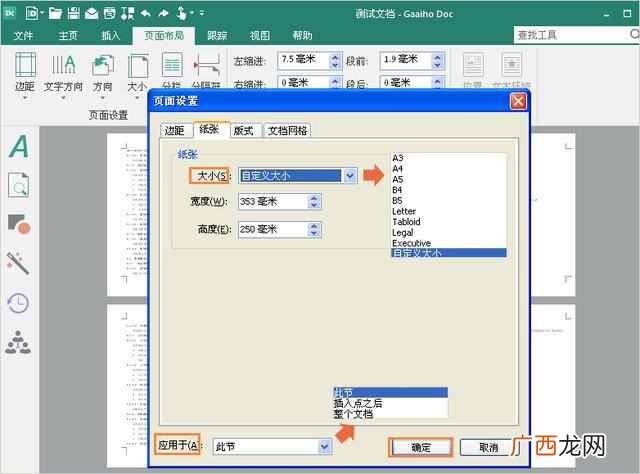Click the 段前 spacing before spinner arrows
The image size is (640, 474).
coord(438,61)
